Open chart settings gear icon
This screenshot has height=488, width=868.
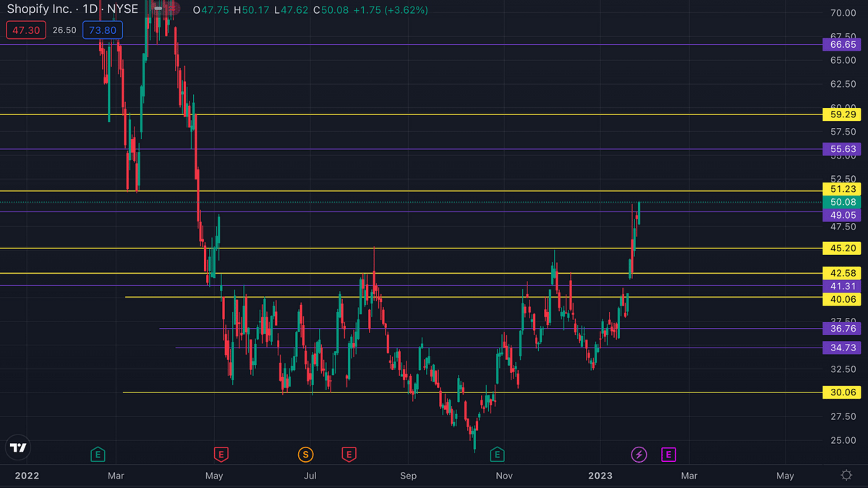(846, 475)
